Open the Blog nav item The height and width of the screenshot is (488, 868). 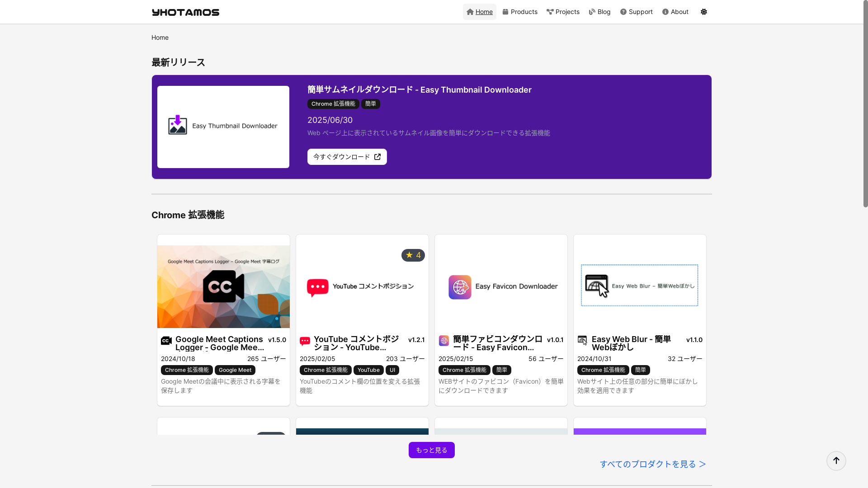click(599, 12)
